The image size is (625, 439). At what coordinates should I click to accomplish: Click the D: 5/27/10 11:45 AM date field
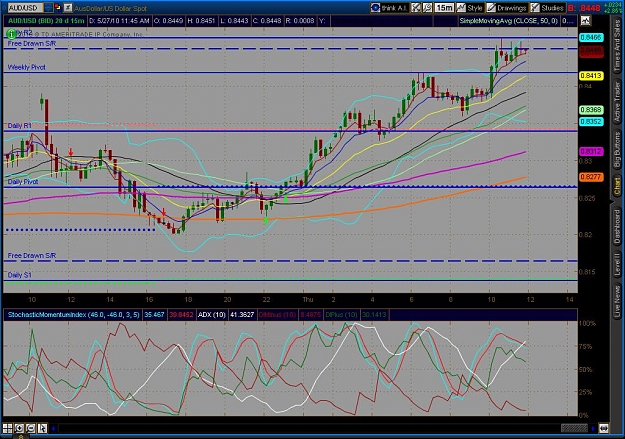[119, 21]
